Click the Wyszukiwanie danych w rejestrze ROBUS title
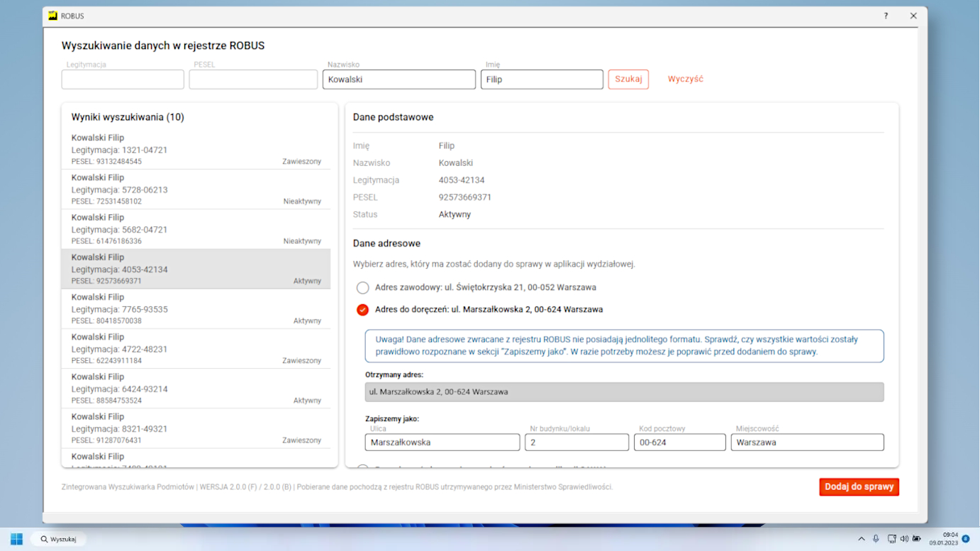Viewport: 980px width, 551px height. tap(163, 46)
